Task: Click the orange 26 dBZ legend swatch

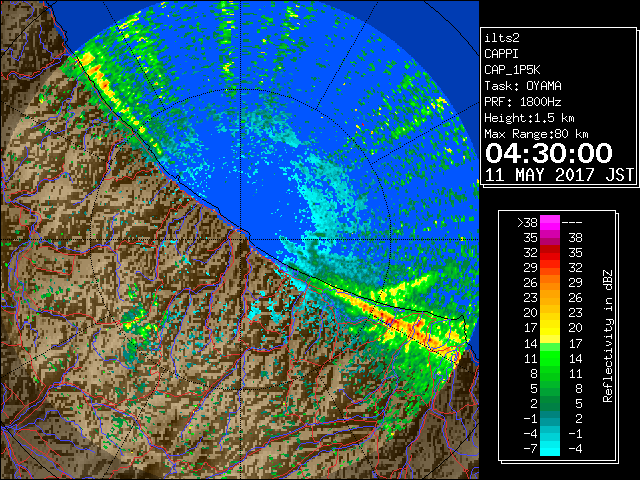Action: click(550, 283)
